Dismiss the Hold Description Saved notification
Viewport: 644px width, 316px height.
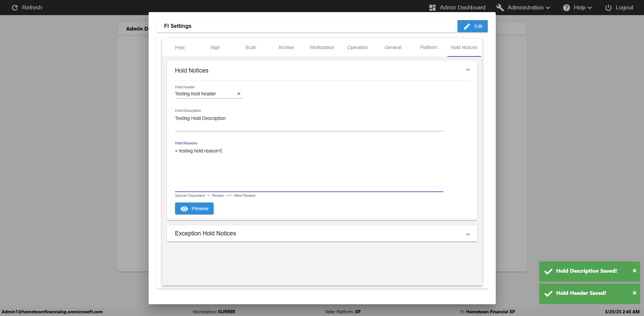pyautogui.click(x=634, y=271)
